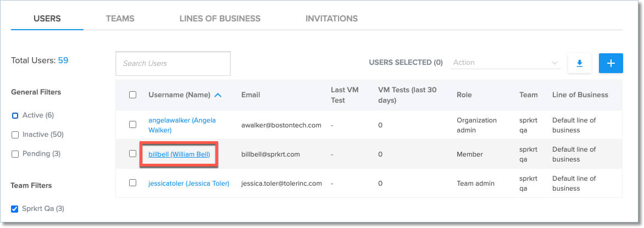This screenshot has height=228, width=644.
Task: Select the jessicatoler row checkbox
Action: [x=132, y=183]
